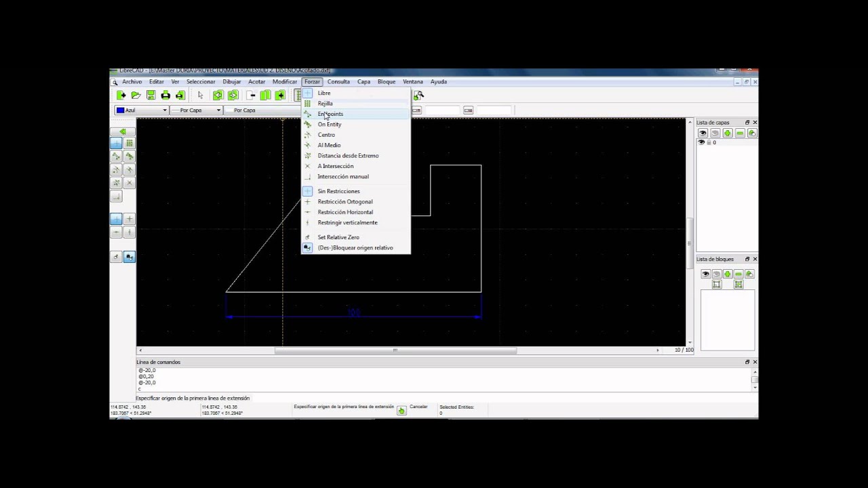The image size is (868, 488).
Task: Click the Save floppy disk icon
Action: [x=151, y=96]
